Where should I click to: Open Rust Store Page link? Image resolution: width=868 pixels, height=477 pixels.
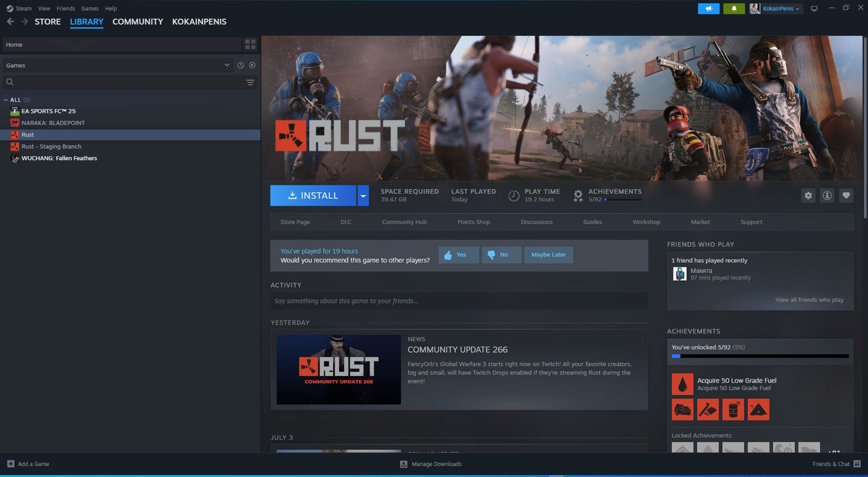coord(295,222)
